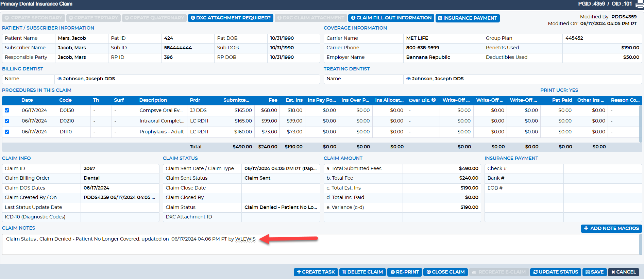Click Create Task button

[x=316, y=272]
